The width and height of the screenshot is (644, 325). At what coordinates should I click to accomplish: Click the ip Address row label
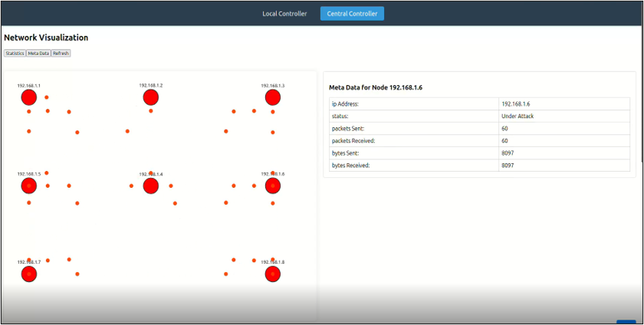click(345, 104)
